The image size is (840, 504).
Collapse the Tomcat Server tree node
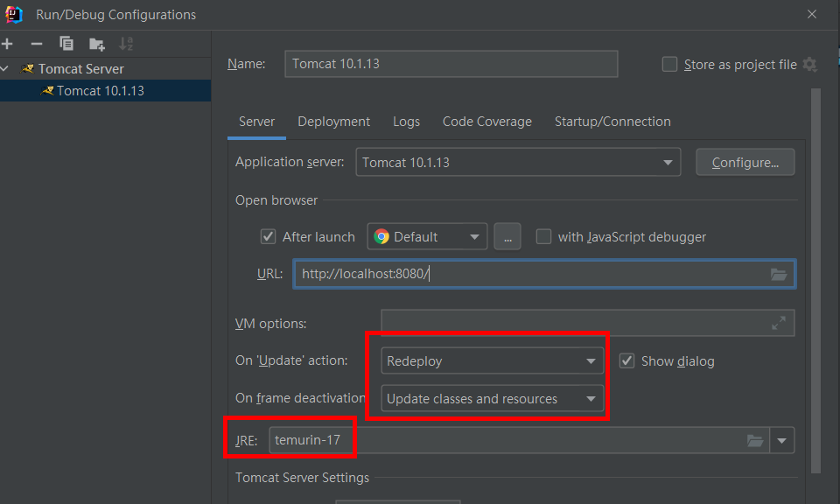[x=5, y=68]
